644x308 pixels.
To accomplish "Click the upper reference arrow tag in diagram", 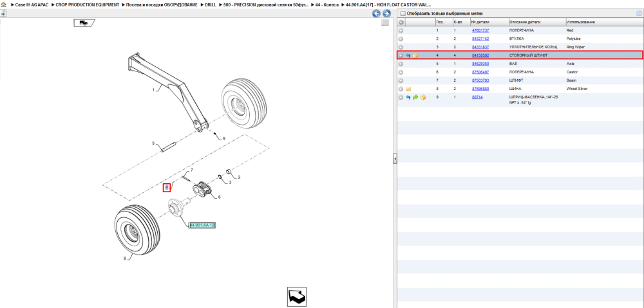I will tap(84, 23).
